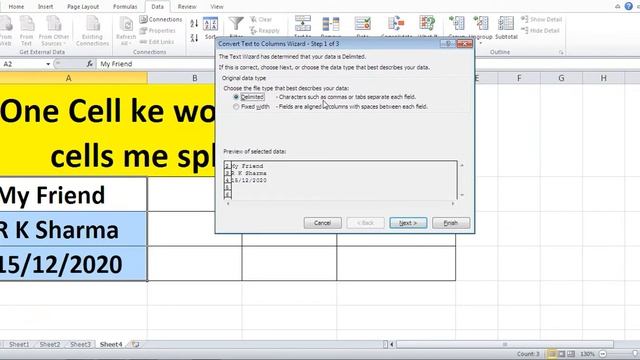Click the Existing Connections icon

(93, 31)
